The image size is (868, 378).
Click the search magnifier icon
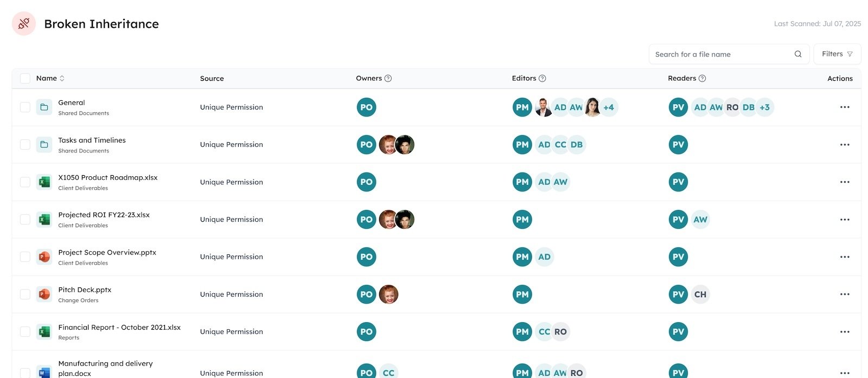click(798, 54)
